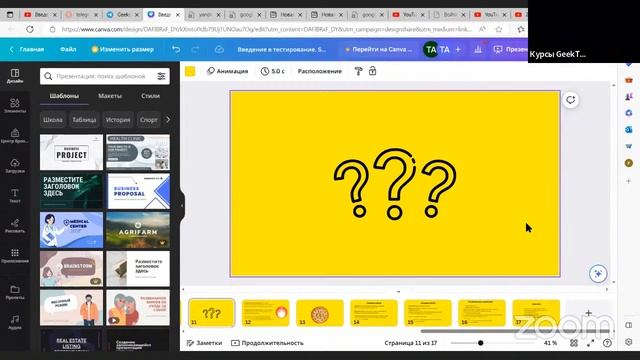640x360 pixels.
Task: Select slide 13 thumbnail with pizza
Action: pos(320,313)
